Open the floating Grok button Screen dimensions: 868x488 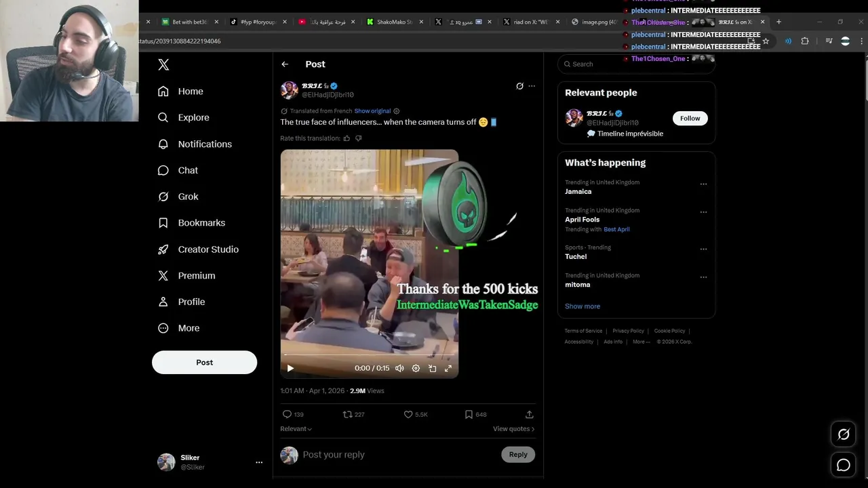(x=844, y=434)
